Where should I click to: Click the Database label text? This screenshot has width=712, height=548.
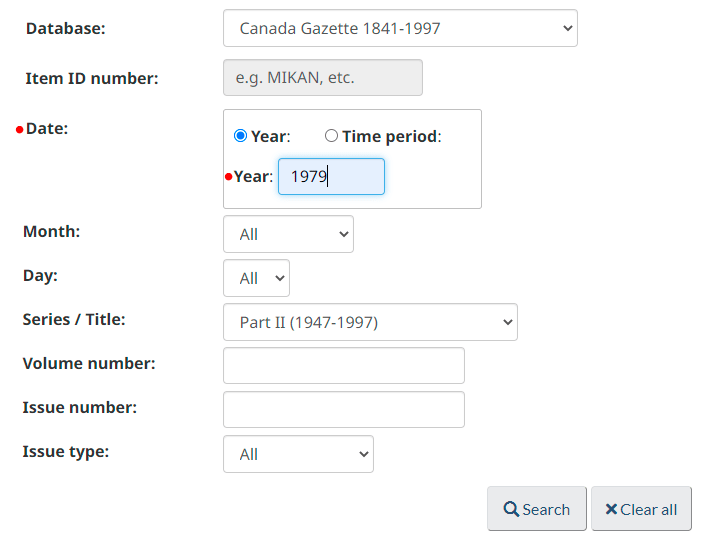(65, 28)
